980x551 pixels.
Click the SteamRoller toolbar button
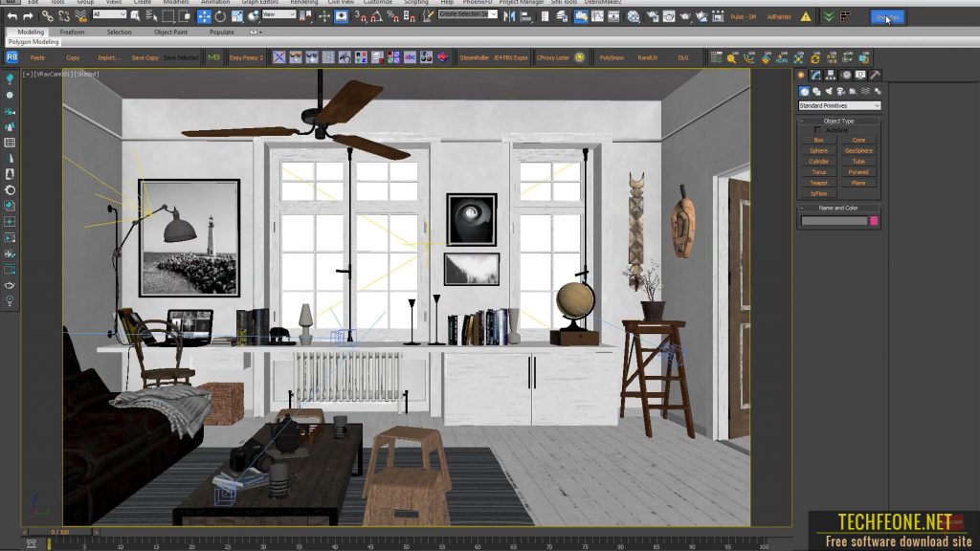[475, 57]
